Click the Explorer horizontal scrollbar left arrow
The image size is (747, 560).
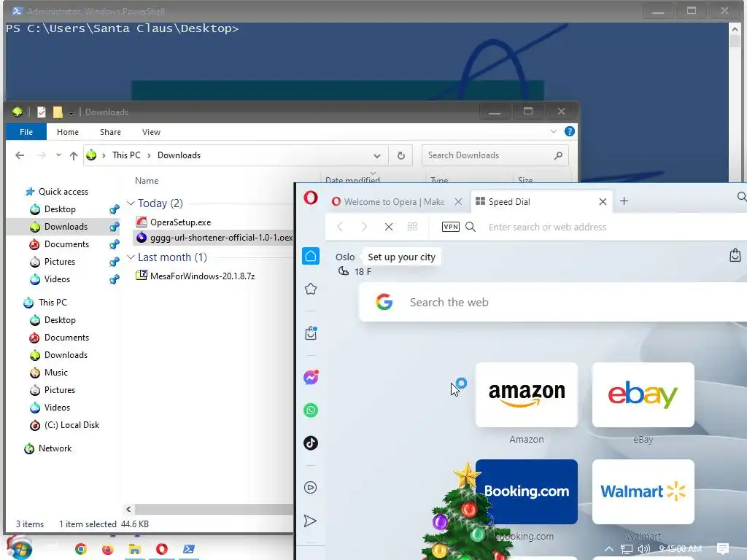tap(128, 509)
